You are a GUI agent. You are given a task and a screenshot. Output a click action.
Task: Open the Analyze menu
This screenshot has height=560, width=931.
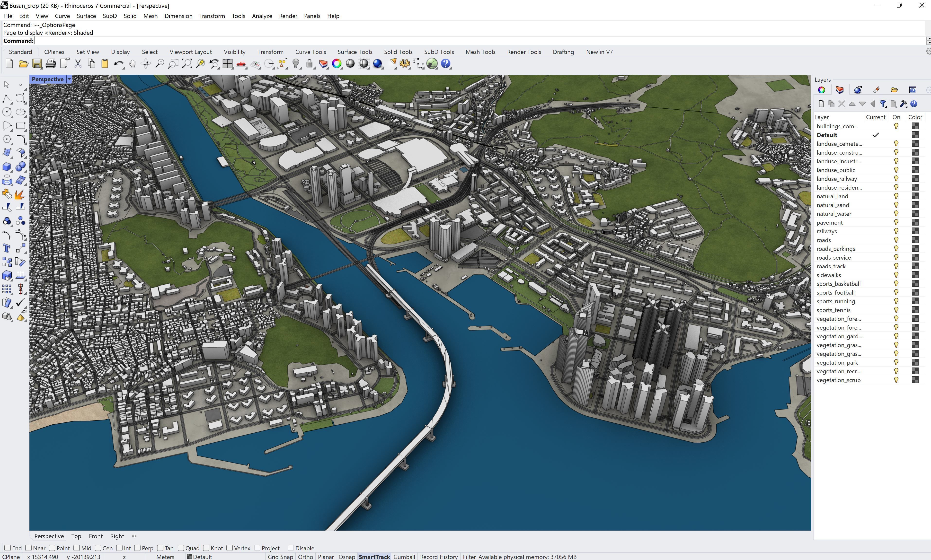262,16
